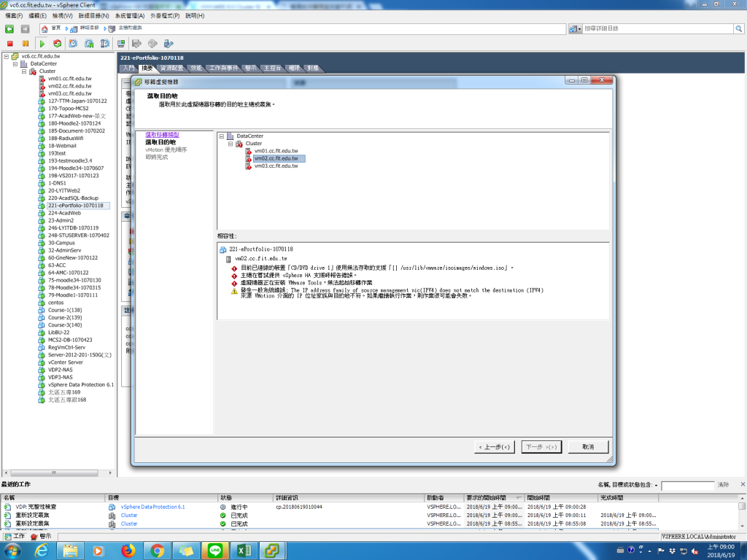Screen dimensions: 747x560
Task: Collapse Cluster node in migration dialog
Action: pos(231,144)
